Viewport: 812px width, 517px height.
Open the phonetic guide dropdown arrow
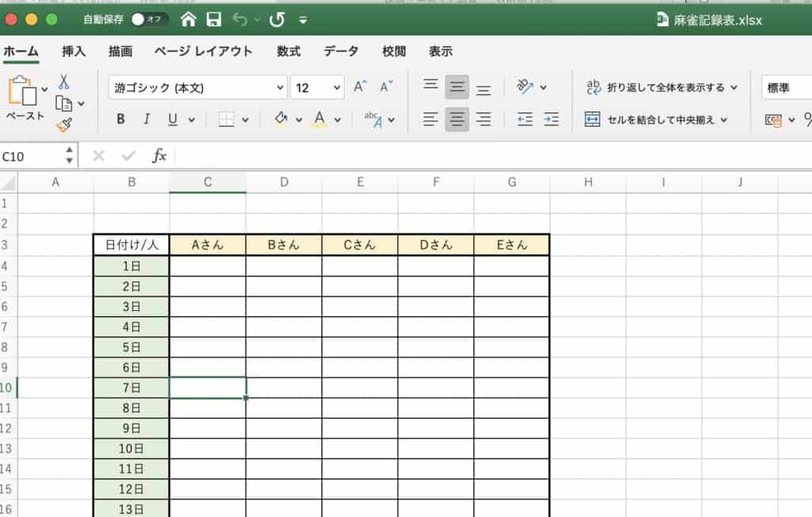tap(392, 120)
